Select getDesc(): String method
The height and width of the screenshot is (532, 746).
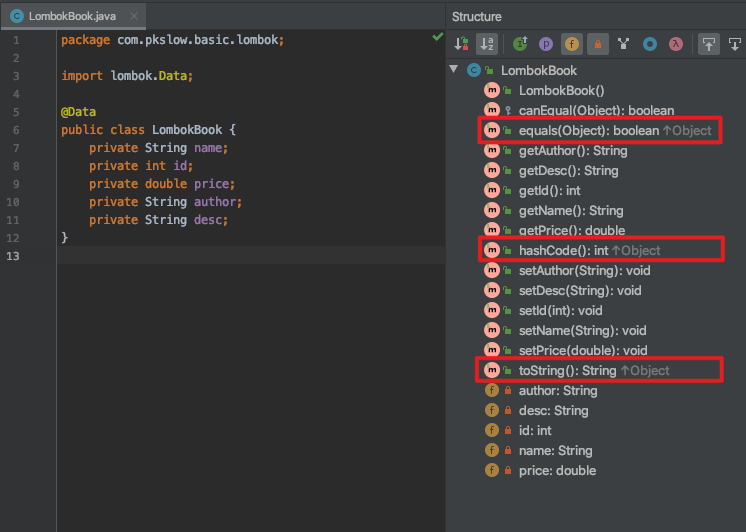click(x=569, y=170)
